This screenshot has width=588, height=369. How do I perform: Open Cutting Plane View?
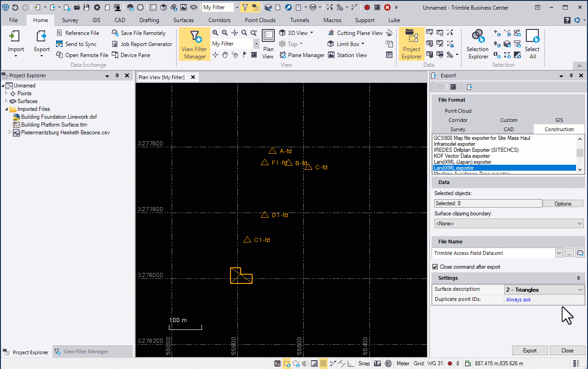coord(355,33)
